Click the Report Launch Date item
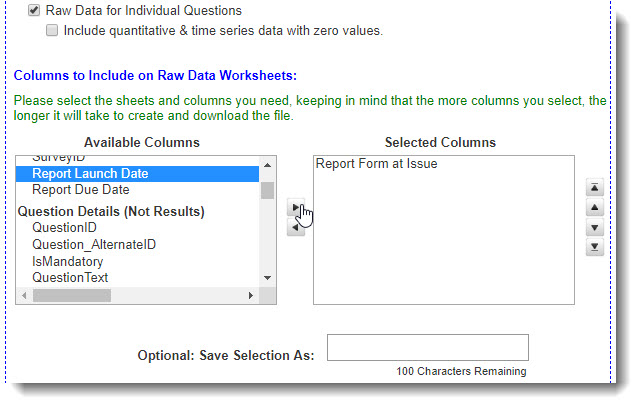This screenshot has height=408, width=641. (x=90, y=174)
